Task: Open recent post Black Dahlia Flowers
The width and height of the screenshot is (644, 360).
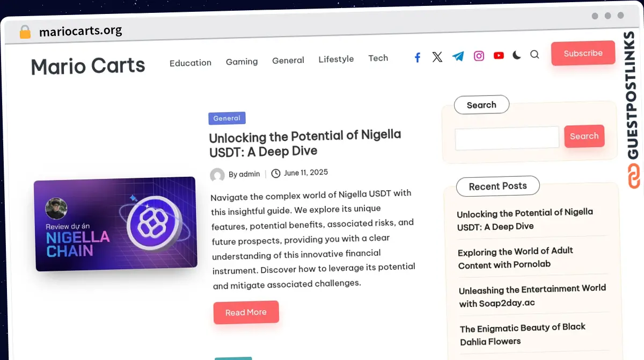Action: [x=523, y=334]
